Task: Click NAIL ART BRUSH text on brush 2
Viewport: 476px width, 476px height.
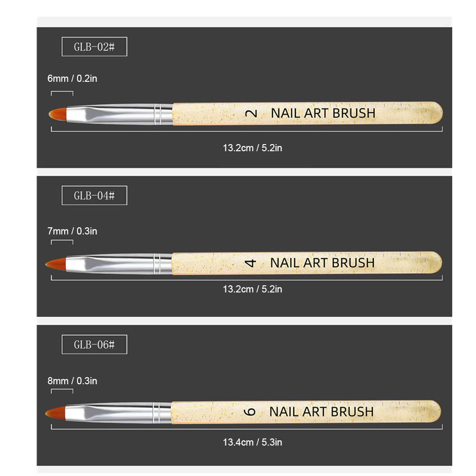Action: click(x=323, y=113)
